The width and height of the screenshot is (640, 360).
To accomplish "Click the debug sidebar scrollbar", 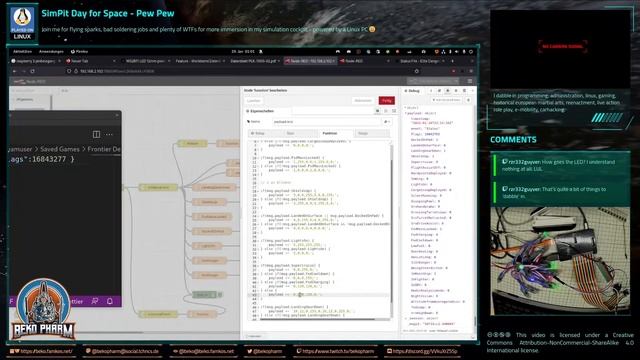I will (x=474, y=322).
